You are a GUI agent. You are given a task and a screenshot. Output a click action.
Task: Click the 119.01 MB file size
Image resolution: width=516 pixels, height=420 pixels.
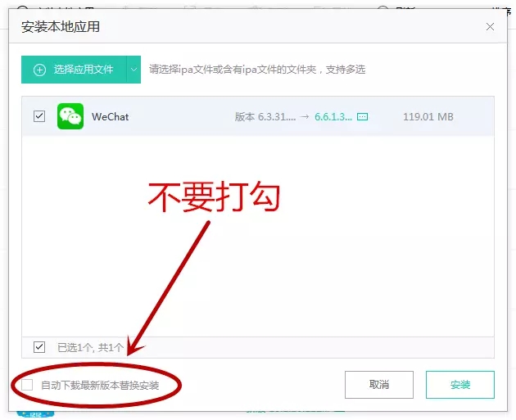(428, 117)
